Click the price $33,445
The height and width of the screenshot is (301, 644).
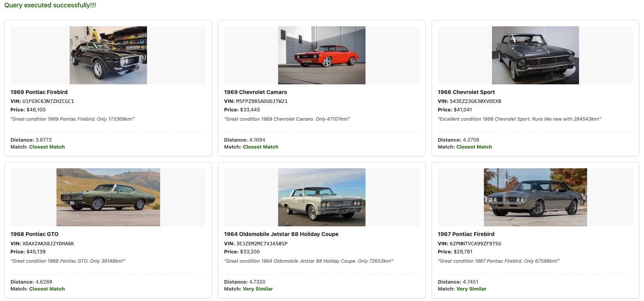[x=250, y=110]
